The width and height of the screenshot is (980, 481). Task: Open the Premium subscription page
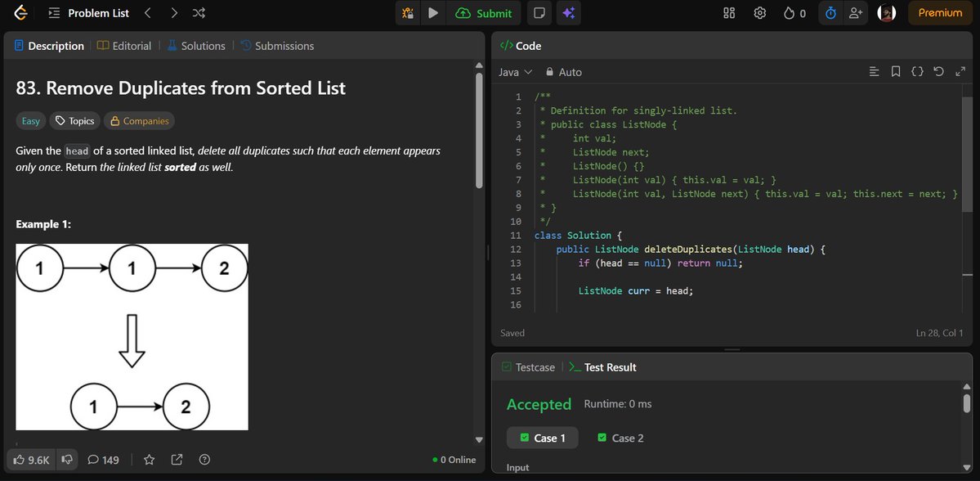pyautogui.click(x=938, y=12)
